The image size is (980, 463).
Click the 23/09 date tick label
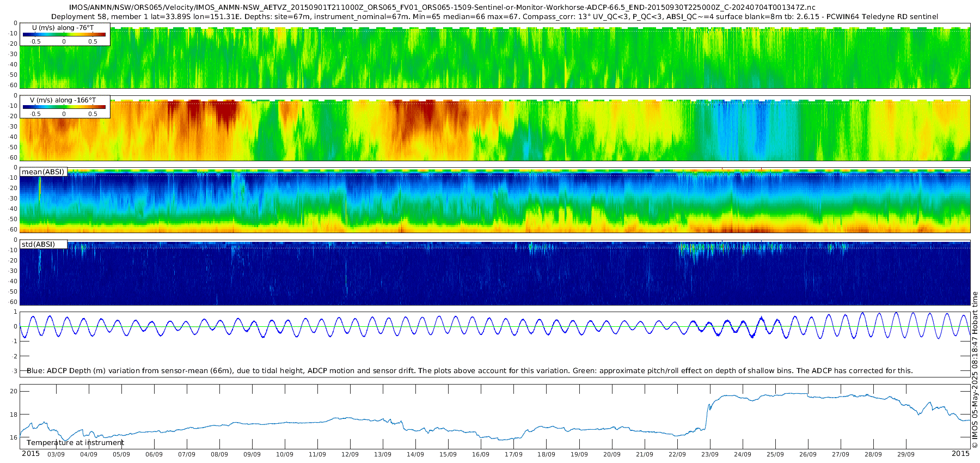pyautogui.click(x=710, y=454)
